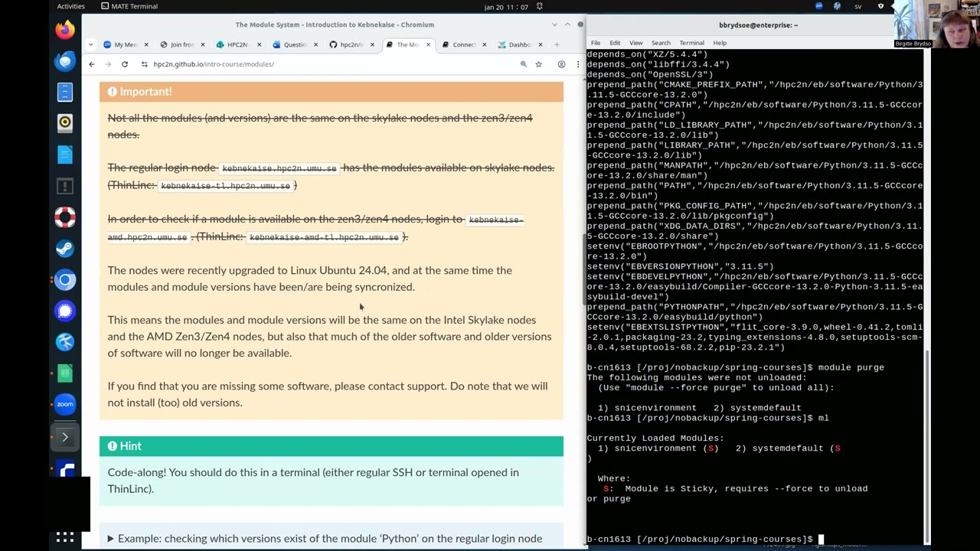980x551 pixels.
Task: Open the Chromium three-dot menu
Action: 578,64
